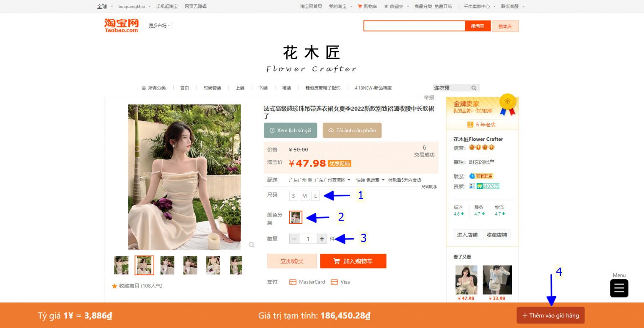Screen dimensions: 644x328
Task: Select size L
Action: [x=315, y=195]
